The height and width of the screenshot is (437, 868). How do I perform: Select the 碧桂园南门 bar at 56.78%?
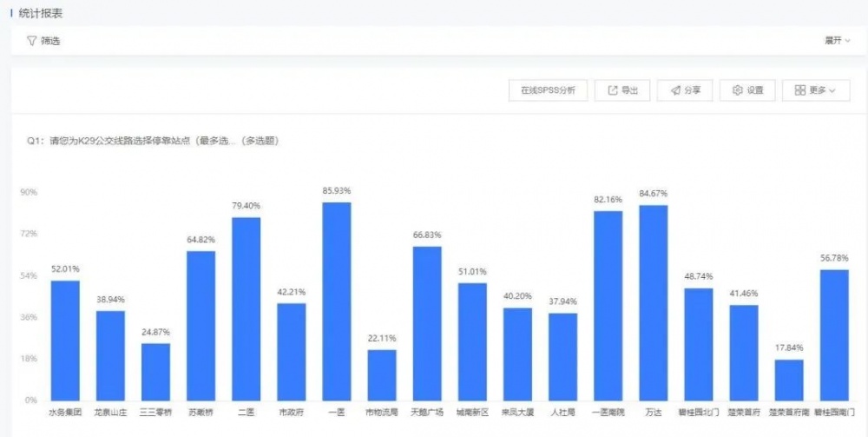(834, 334)
